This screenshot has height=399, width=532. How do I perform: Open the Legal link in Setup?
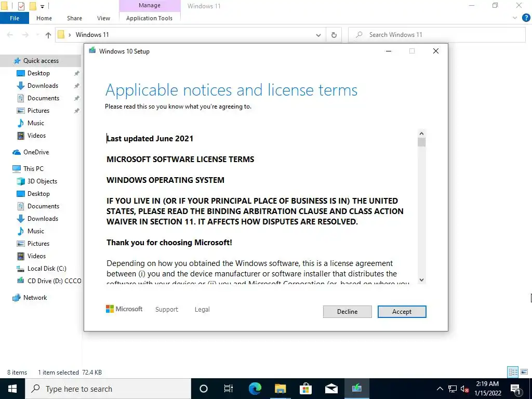tap(202, 310)
